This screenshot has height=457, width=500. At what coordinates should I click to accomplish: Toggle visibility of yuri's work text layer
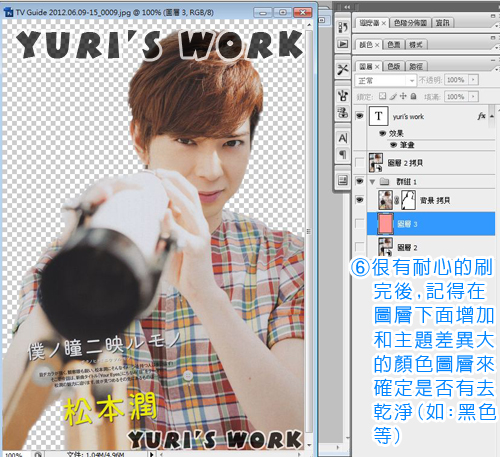tap(359, 116)
